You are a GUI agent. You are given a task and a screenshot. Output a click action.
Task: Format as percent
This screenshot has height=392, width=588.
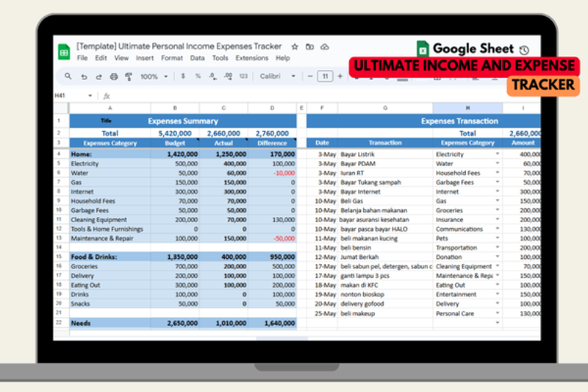pos(198,76)
